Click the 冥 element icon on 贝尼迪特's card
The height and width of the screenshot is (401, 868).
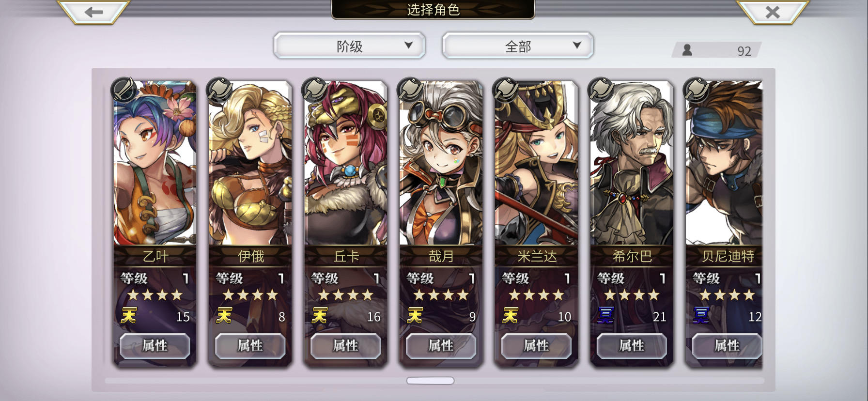(701, 316)
